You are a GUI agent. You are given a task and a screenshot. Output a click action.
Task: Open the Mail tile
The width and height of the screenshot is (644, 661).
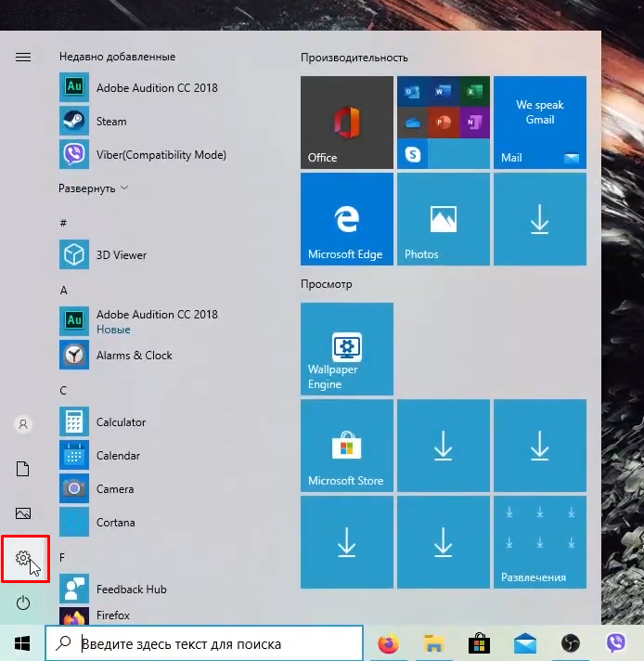click(540, 123)
